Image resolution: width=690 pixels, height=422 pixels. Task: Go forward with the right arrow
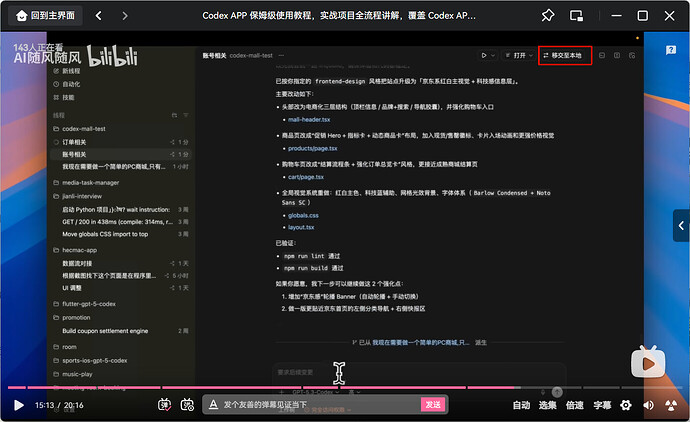click(x=125, y=16)
